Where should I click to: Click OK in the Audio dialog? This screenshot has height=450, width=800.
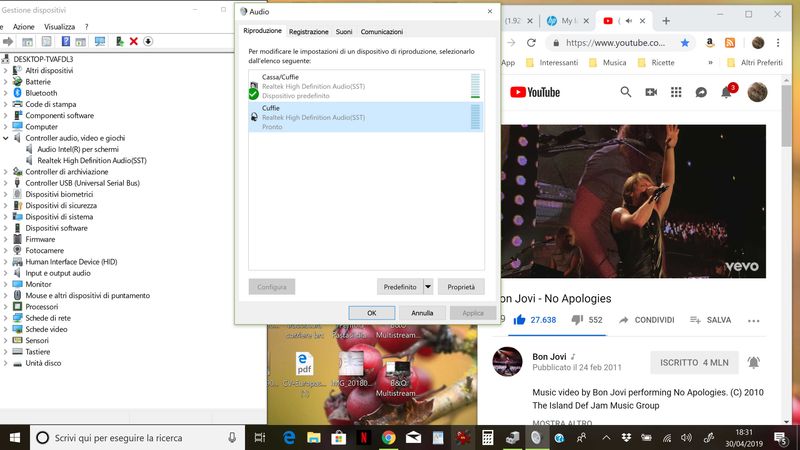(372, 313)
